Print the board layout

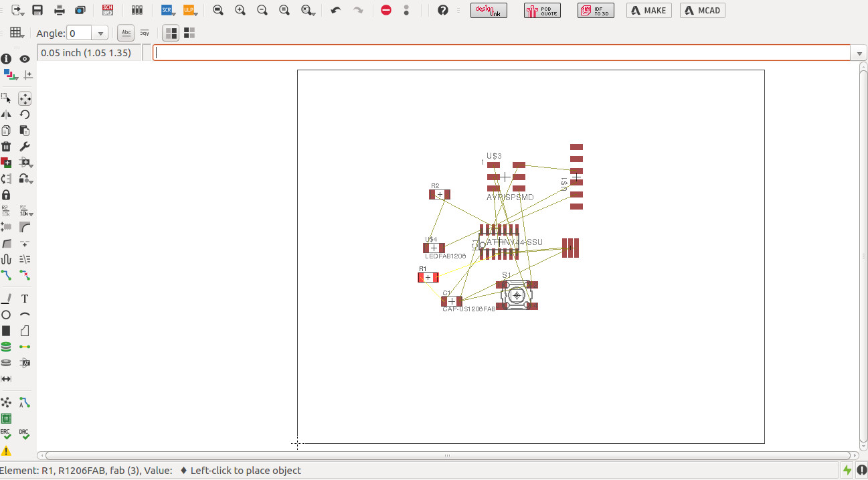(60, 10)
